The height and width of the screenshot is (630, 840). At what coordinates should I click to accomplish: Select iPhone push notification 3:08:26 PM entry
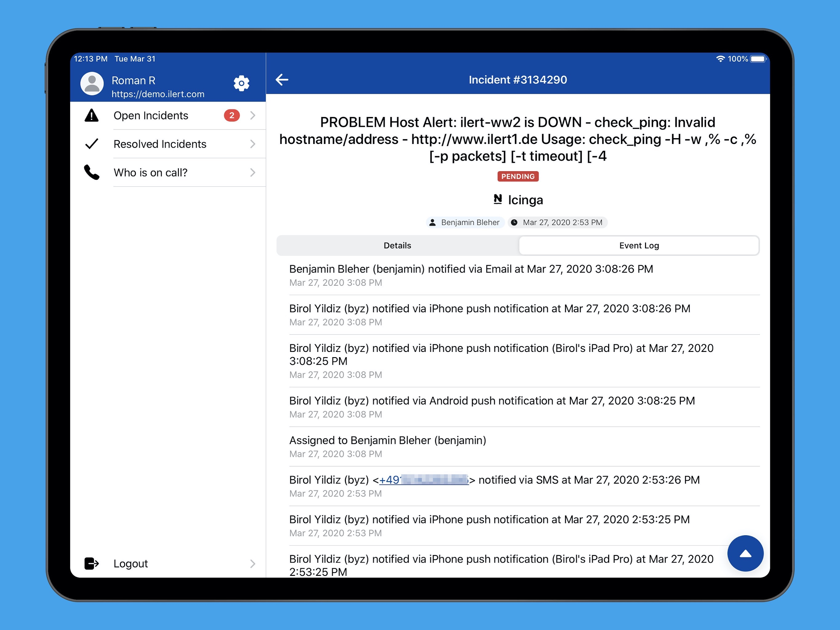[524, 315]
